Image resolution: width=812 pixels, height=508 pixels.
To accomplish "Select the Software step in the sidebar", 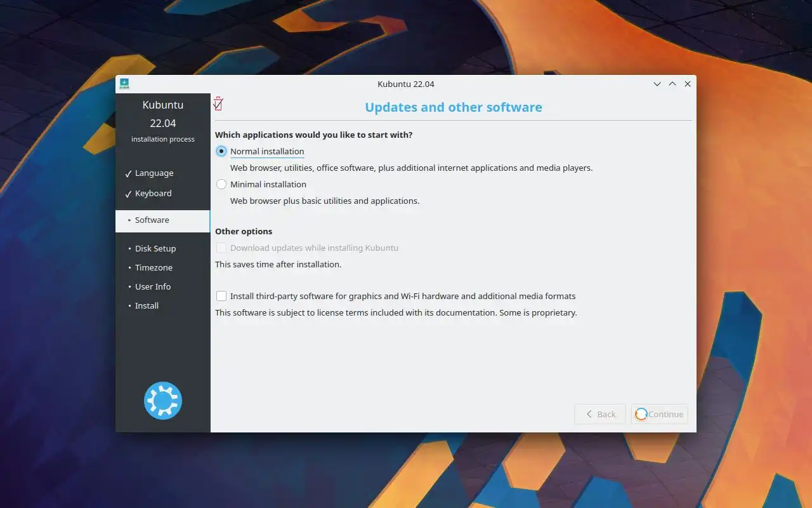I will (163, 220).
